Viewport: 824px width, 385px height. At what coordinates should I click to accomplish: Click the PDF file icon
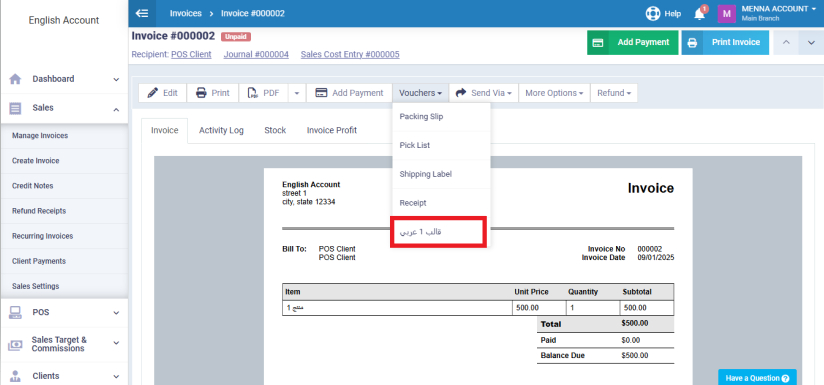tap(253, 93)
